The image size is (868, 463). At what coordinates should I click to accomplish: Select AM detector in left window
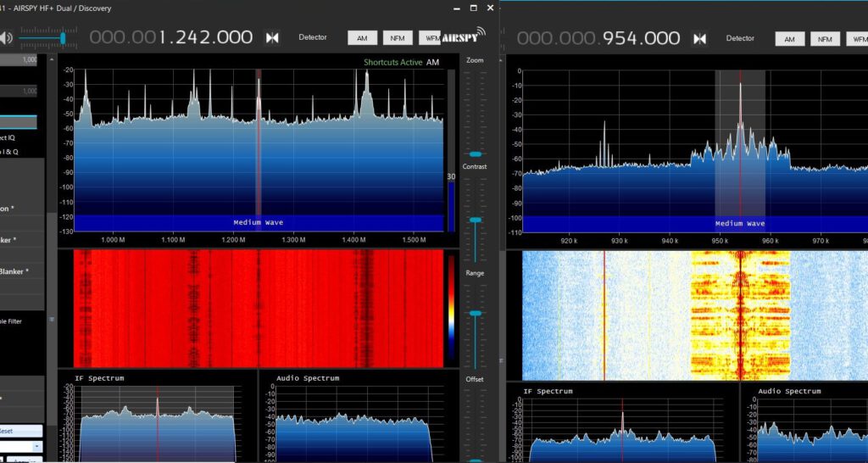(362, 38)
